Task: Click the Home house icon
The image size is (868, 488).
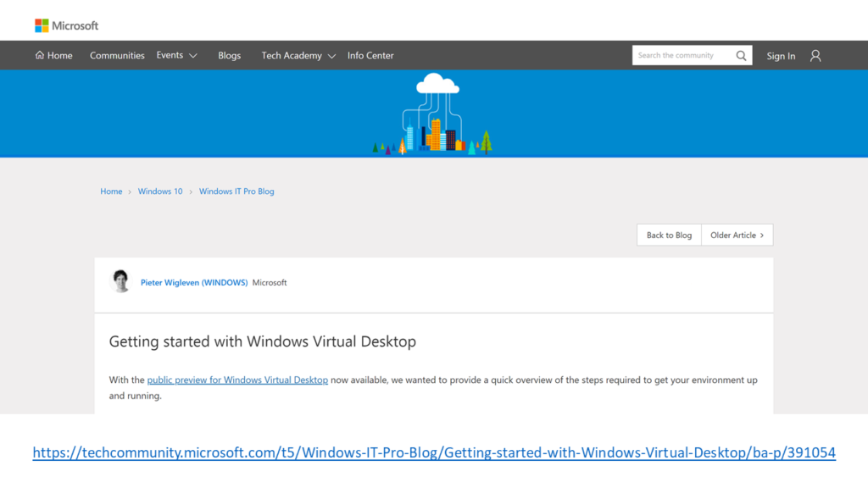Action: (39, 55)
